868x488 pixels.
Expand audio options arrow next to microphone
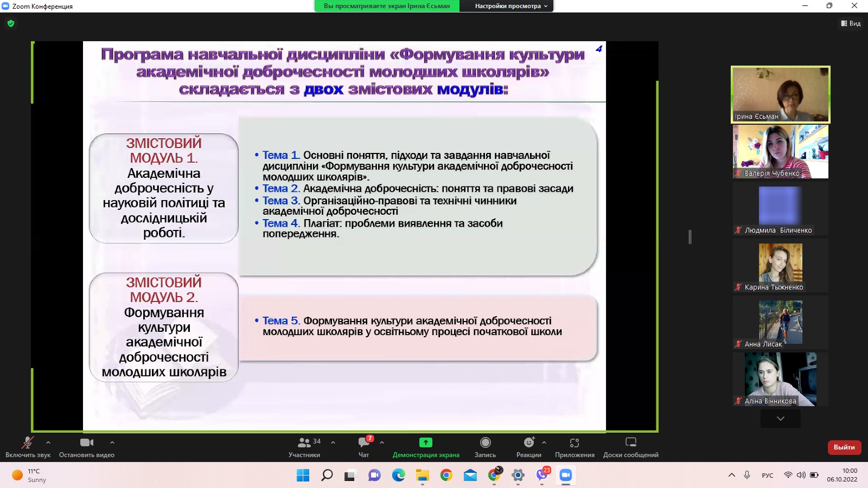[48, 442]
